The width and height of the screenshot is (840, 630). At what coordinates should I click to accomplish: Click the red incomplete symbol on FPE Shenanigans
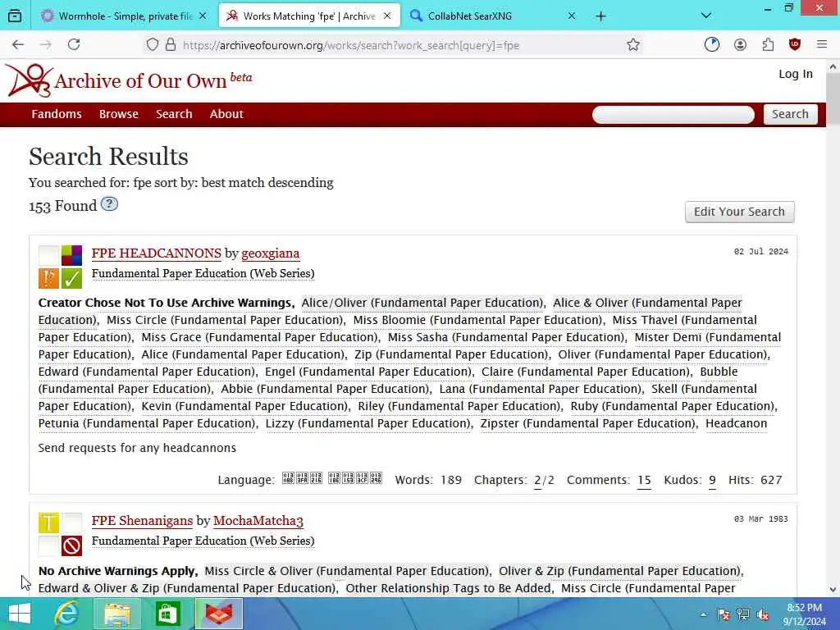[x=72, y=546]
